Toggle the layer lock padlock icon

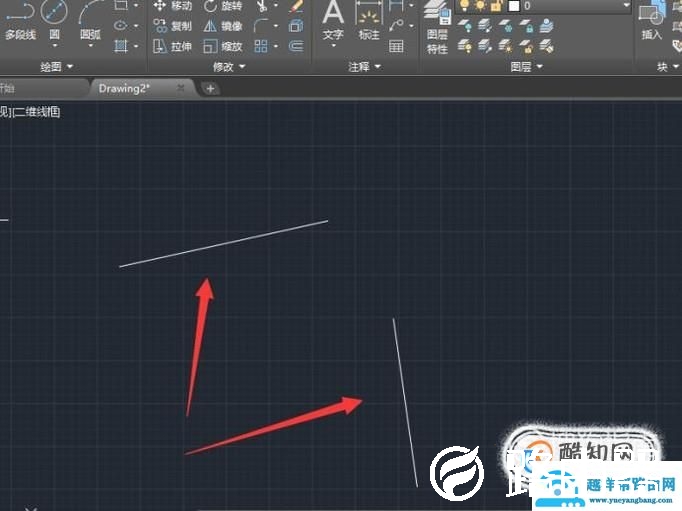[x=496, y=6]
